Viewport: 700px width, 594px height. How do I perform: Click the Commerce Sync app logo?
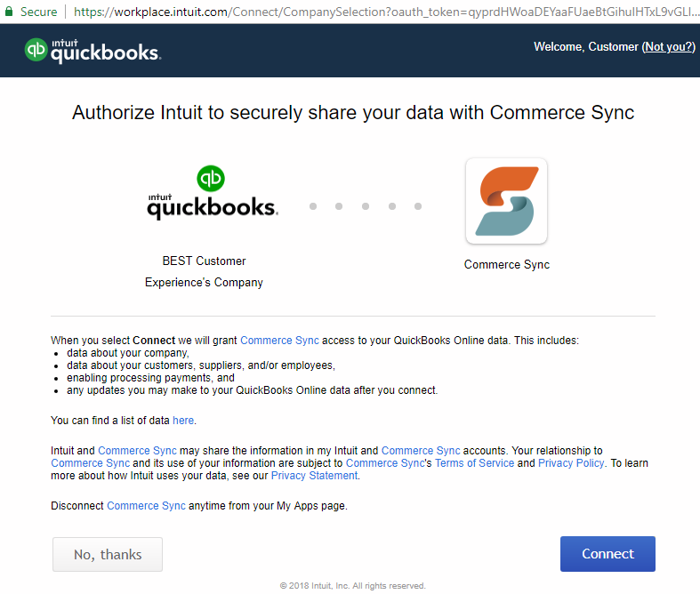click(506, 201)
